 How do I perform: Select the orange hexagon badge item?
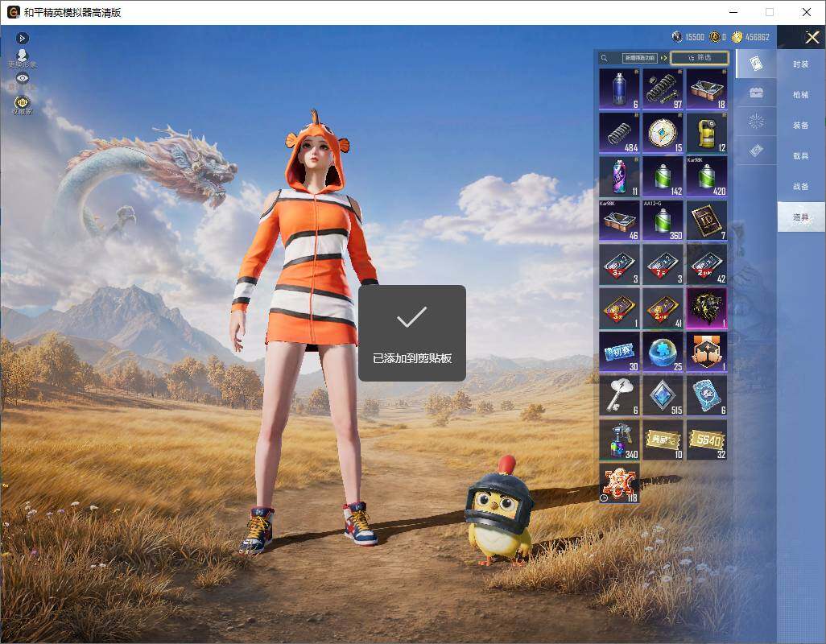[707, 353]
